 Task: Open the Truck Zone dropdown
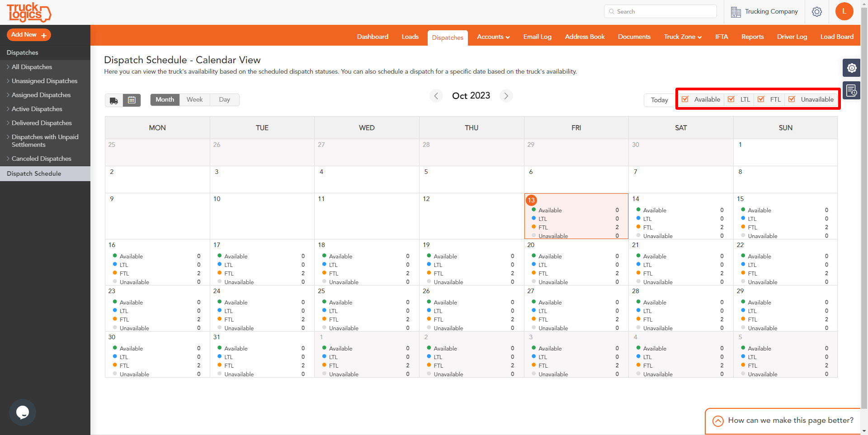[x=682, y=37]
